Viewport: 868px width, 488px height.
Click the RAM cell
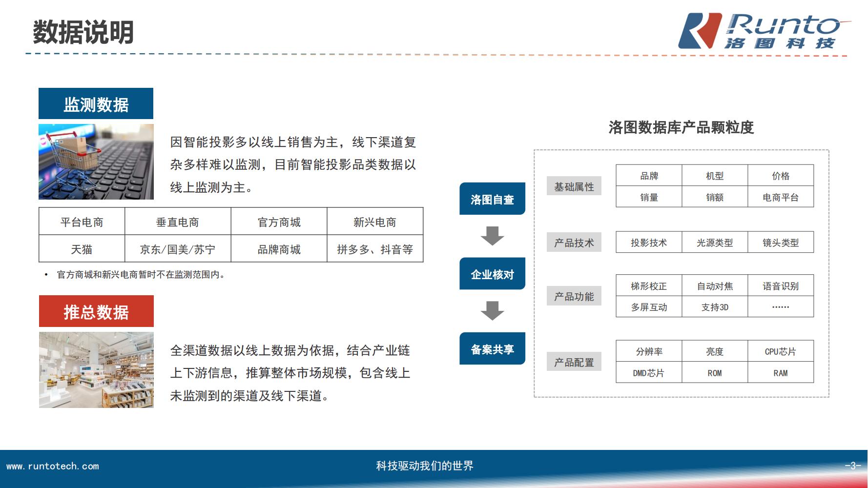(781, 372)
